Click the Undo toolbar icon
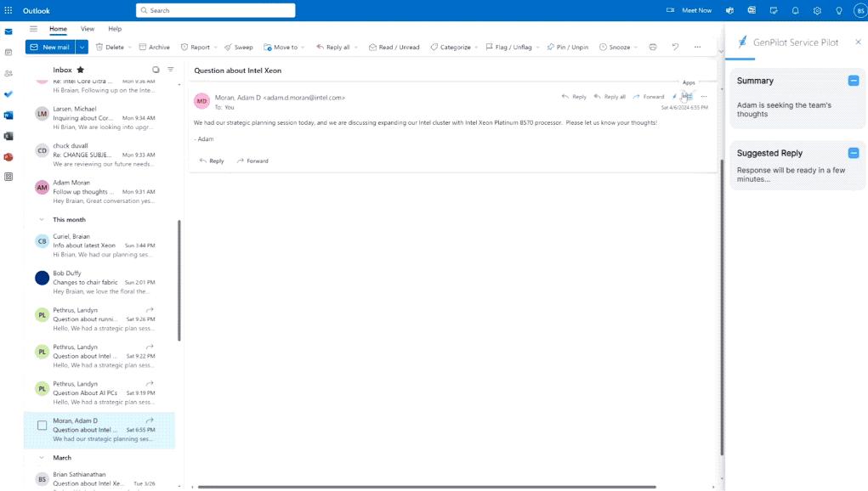 coord(675,47)
